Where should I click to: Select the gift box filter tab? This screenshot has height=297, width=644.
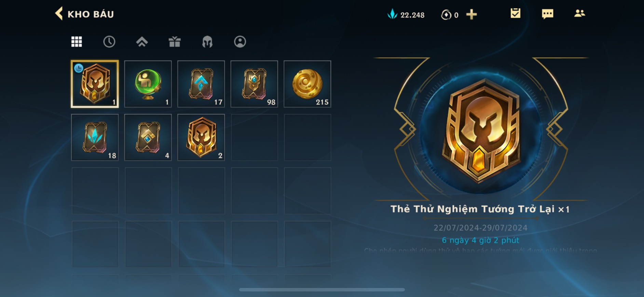tap(175, 42)
